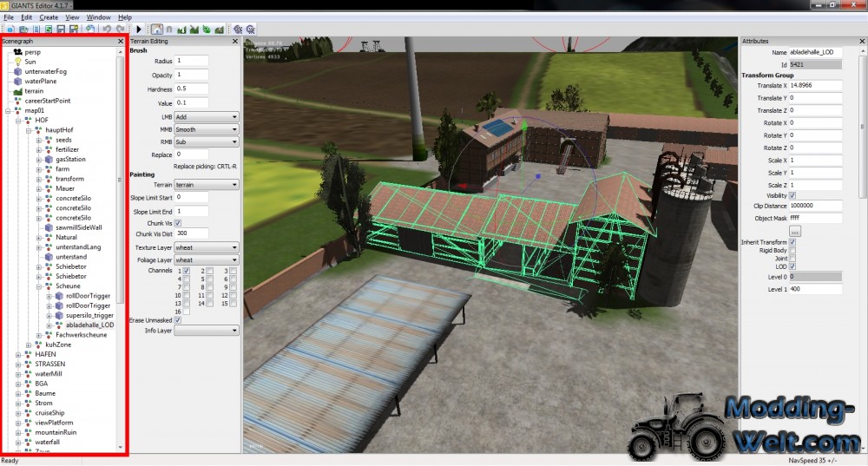Expand the HAFEN node in scenegraph
This screenshot has height=466, width=868.
17,354
